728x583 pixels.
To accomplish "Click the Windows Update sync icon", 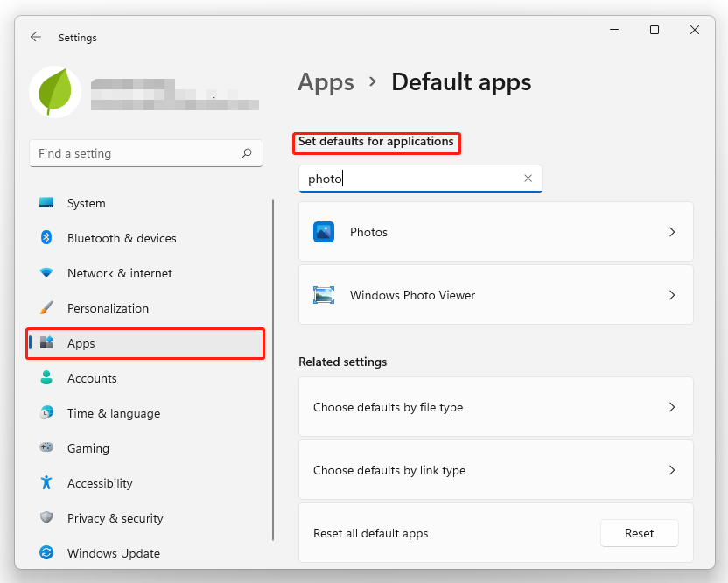I will click(x=46, y=553).
